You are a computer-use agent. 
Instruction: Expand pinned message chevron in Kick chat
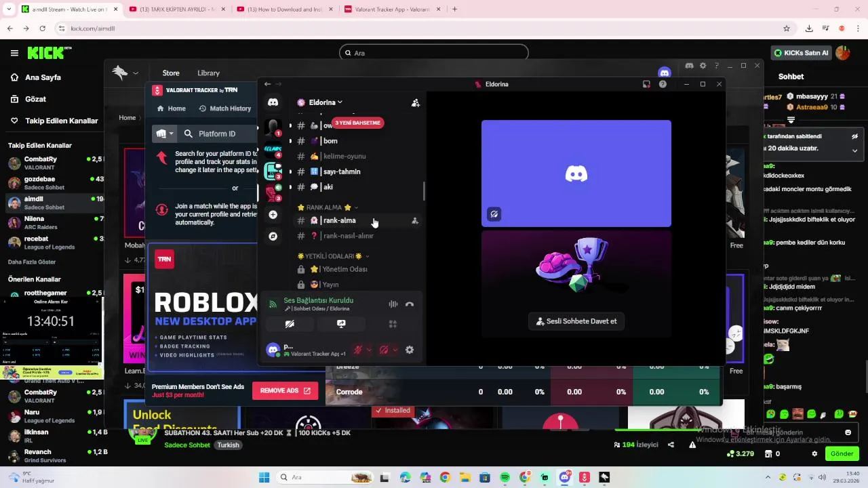click(x=854, y=151)
